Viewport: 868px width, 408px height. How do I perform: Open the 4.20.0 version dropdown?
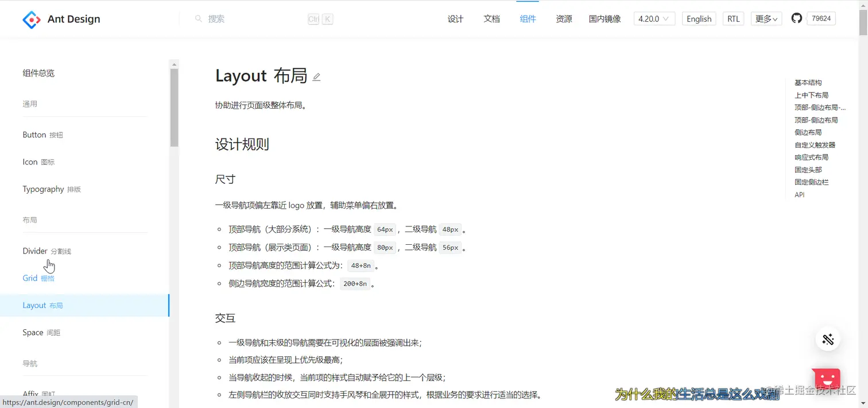pyautogui.click(x=654, y=19)
